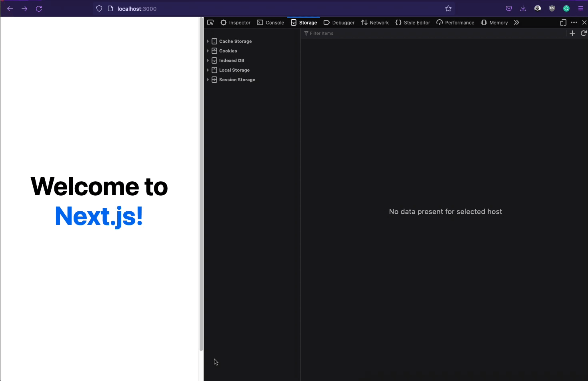Image resolution: width=588 pixels, height=381 pixels.
Task: Open the Firefox hamburger menu
Action: click(x=581, y=8)
